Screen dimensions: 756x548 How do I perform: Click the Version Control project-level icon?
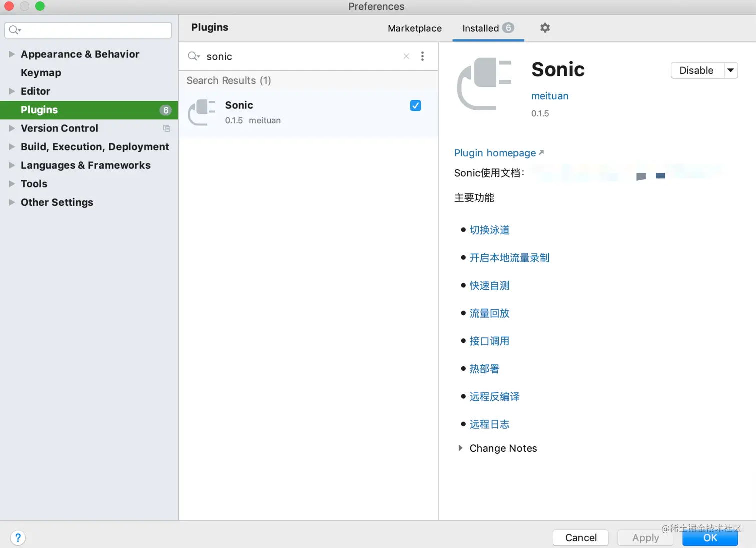point(167,128)
